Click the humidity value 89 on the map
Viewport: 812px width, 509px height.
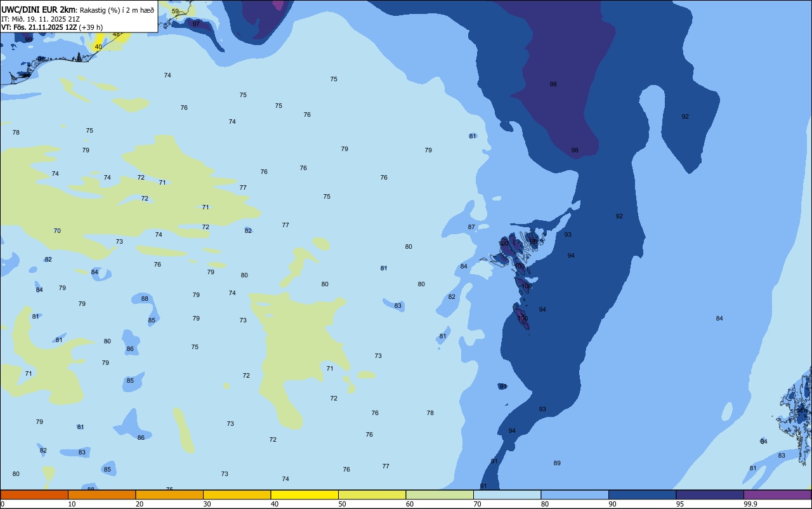[557, 463]
